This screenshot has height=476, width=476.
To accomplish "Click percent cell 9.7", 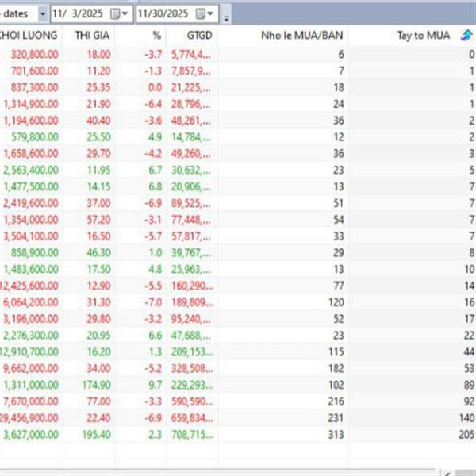I will coord(155,385).
